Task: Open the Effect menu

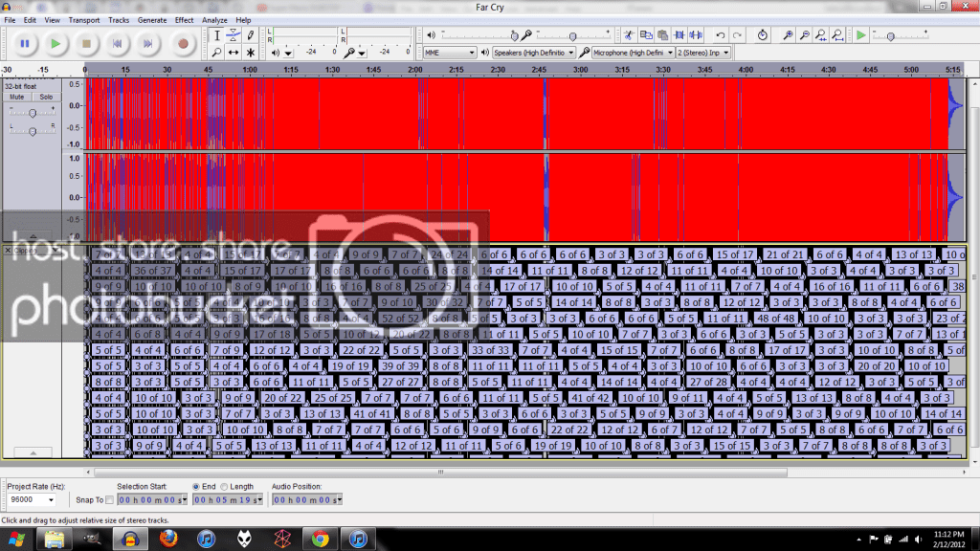Action: coord(184,20)
